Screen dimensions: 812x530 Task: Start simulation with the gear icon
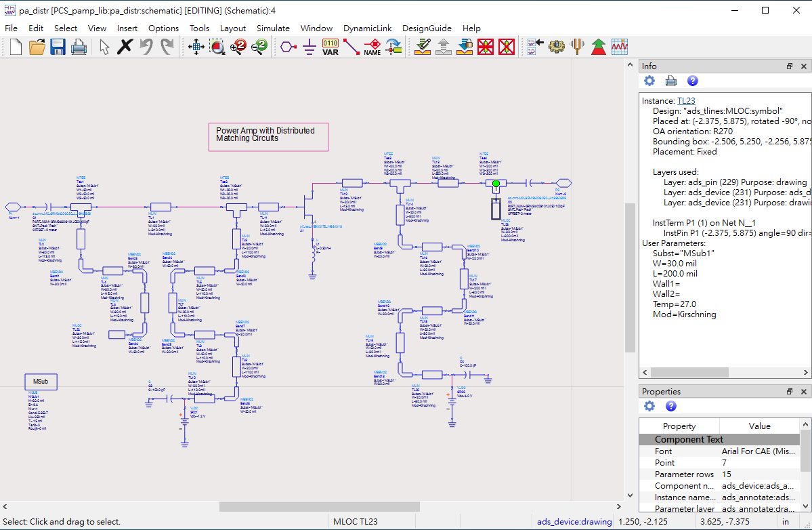click(556, 47)
